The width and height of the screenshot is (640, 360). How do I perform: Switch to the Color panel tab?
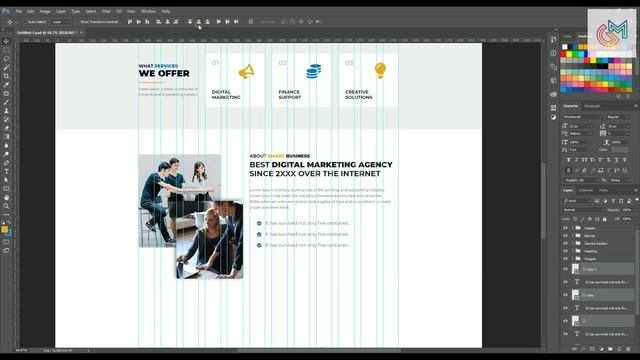point(568,36)
